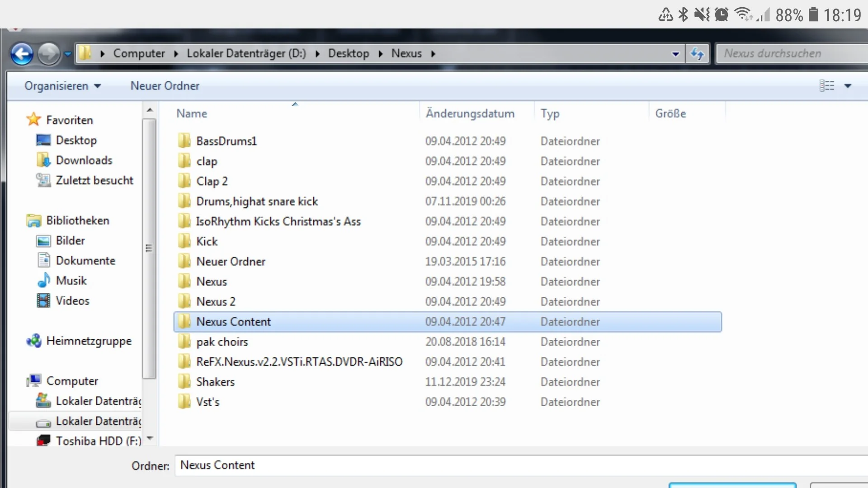Expand the arrow after Desktop in breadcrumb
The image size is (868, 488).
tap(381, 54)
